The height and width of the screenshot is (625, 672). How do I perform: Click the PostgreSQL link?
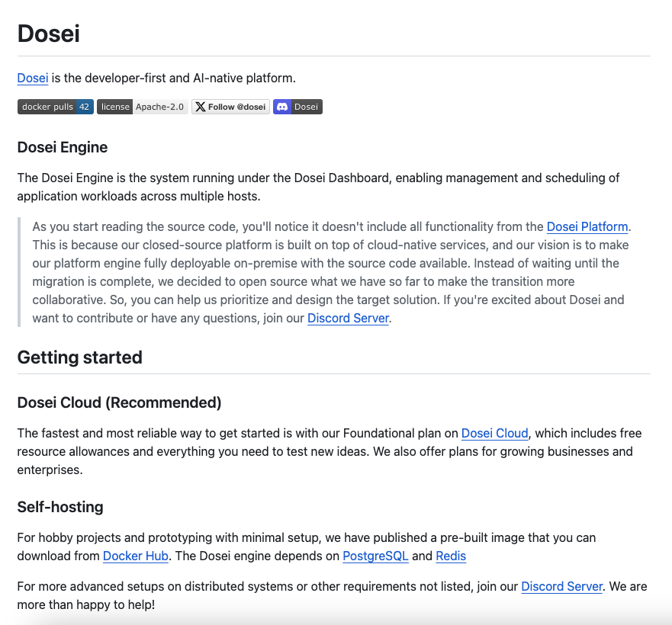pos(375,556)
